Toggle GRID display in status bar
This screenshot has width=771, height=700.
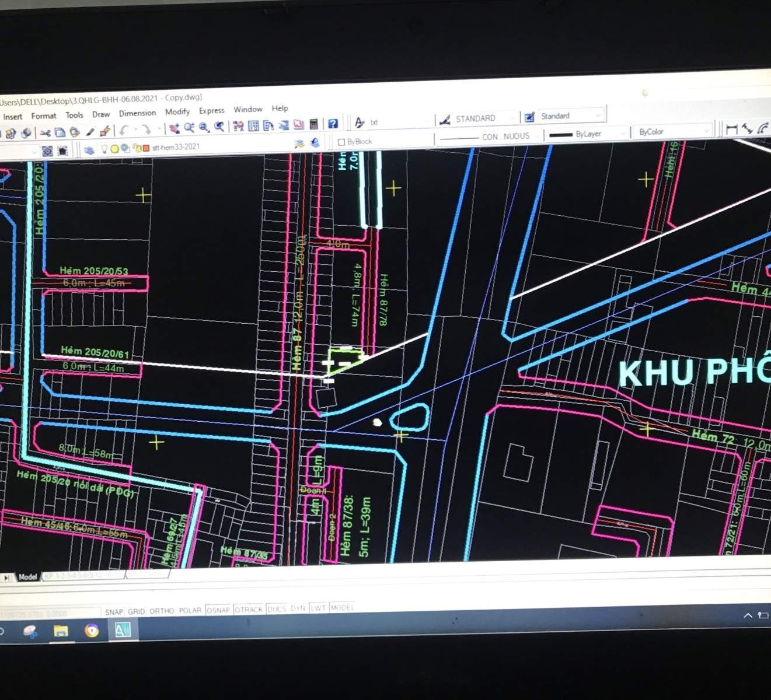coord(136,611)
